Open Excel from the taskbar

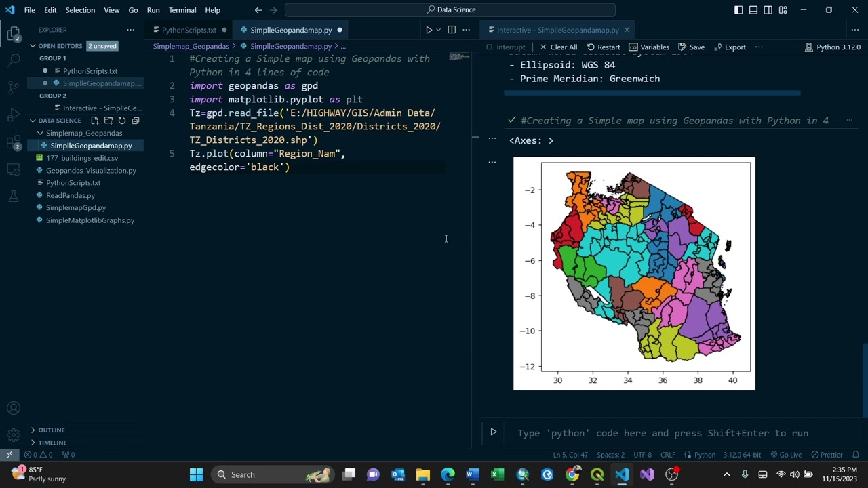(x=497, y=474)
